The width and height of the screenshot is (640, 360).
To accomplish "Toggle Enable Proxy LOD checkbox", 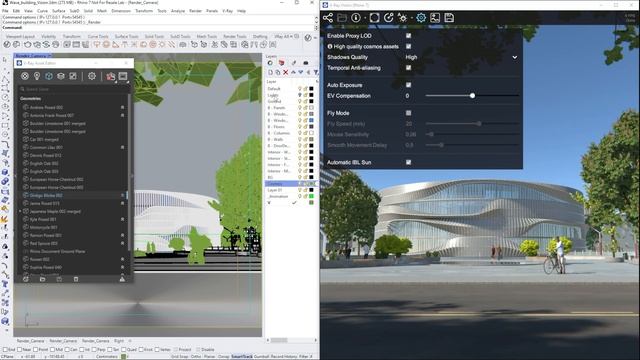I will point(409,36).
